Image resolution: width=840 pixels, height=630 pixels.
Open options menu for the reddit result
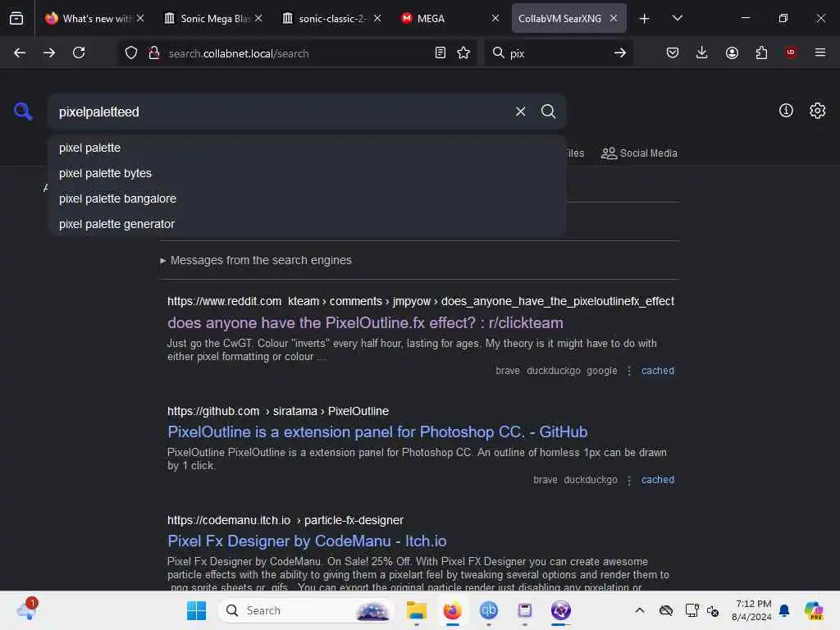[629, 371]
